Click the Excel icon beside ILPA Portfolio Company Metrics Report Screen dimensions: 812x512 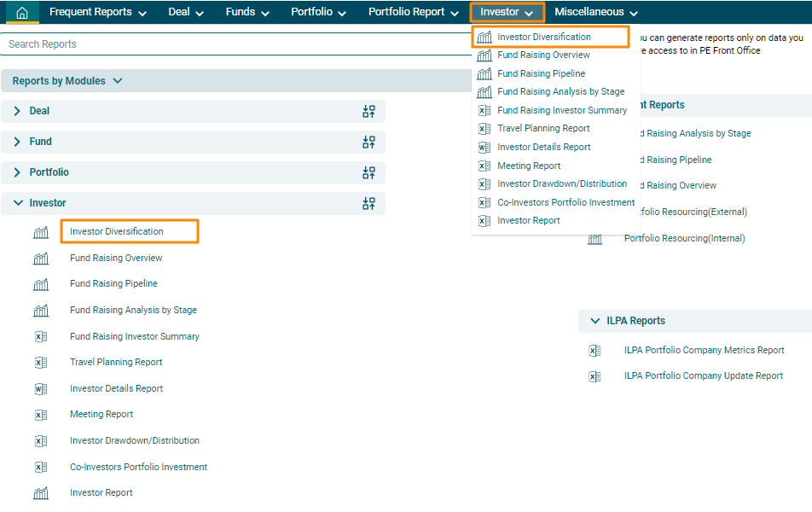[594, 351]
